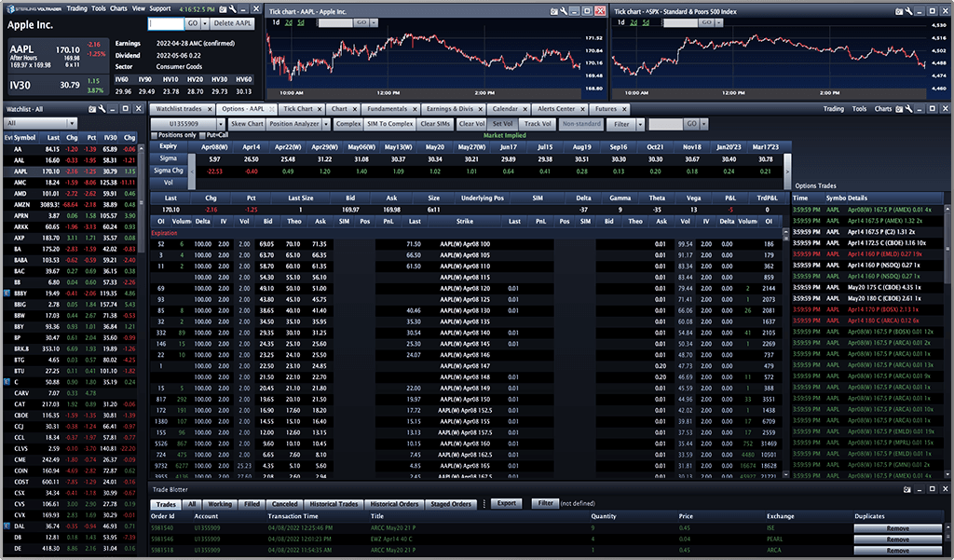
Task: Click the Options Trades list scrollbar
Action: (947, 341)
